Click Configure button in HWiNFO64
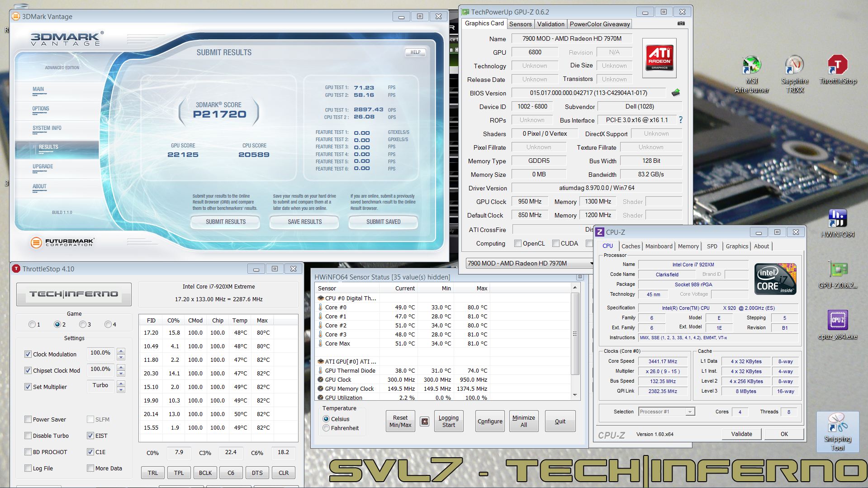Viewport: 868px width, 488px height. 490,421
